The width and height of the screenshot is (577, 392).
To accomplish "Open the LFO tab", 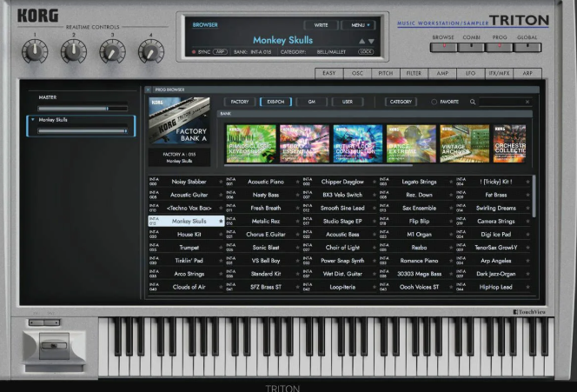I will pos(471,73).
